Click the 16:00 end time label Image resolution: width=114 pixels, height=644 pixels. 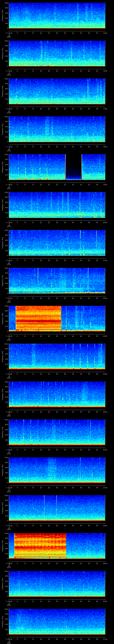(x=105, y=71)
